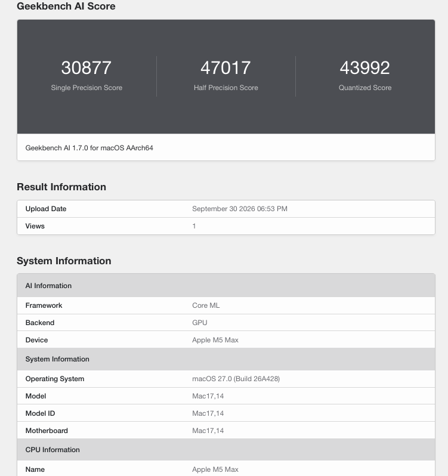The height and width of the screenshot is (476, 448).
Task: Click the Views count value '1'
Action: [194, 226]
